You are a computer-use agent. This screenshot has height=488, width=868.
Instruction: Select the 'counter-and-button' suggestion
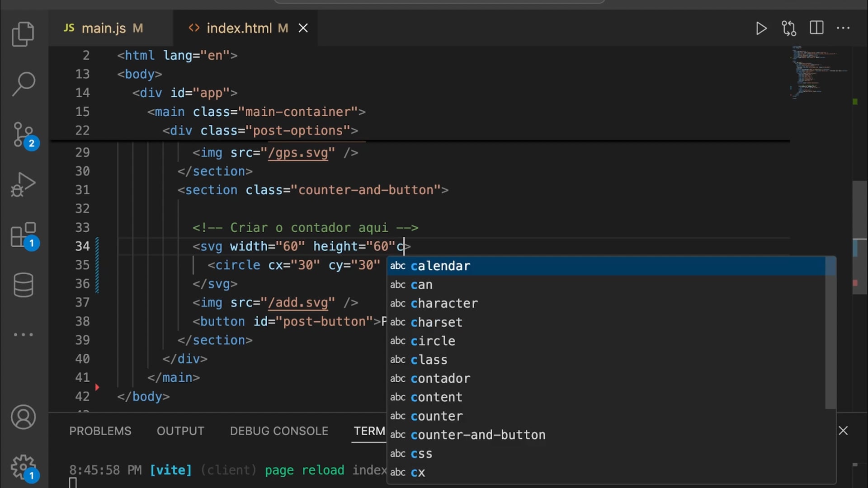478,435
